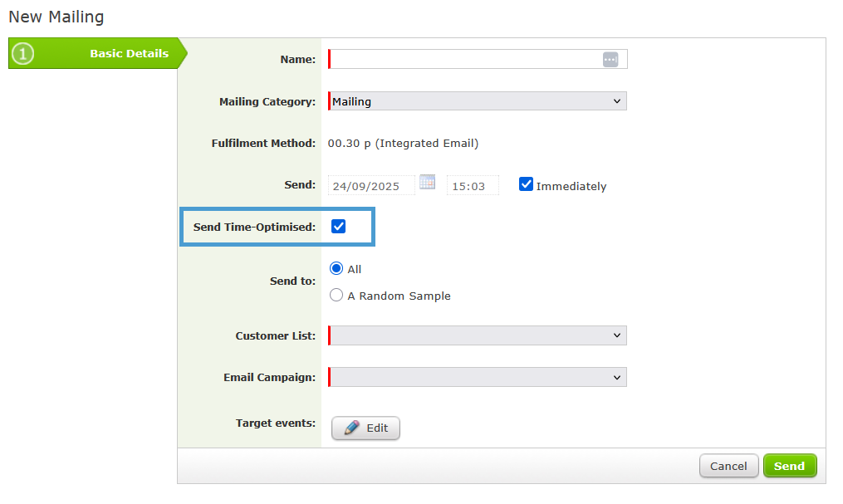The width and height of the screenshot is (843, 504).
Task: Select the All radio button
Action: point(336,268)
